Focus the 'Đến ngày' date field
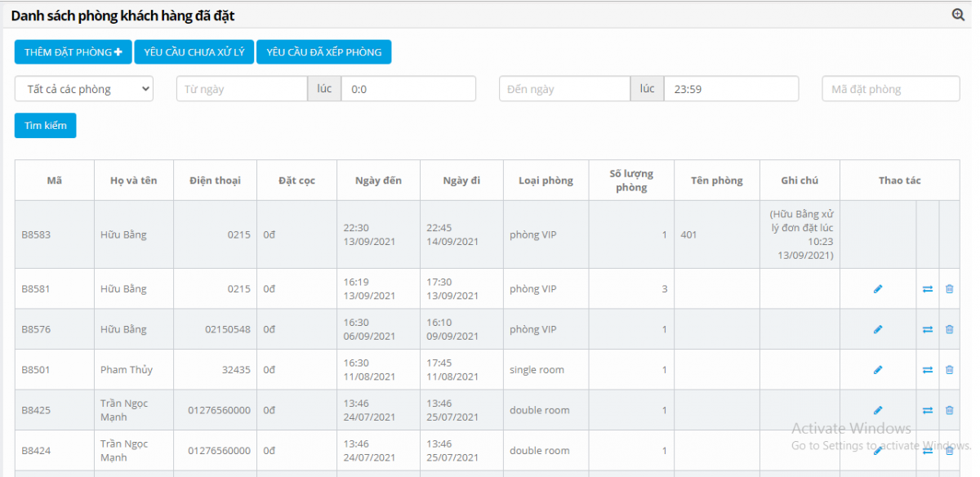This screenshot has height=477, width=980. [x=564, y=89]
